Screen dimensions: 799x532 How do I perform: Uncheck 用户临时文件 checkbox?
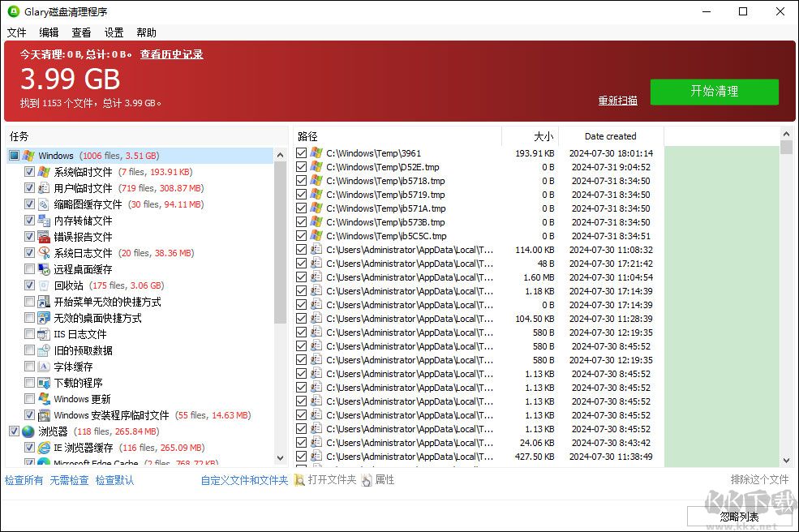pos(29,188)
